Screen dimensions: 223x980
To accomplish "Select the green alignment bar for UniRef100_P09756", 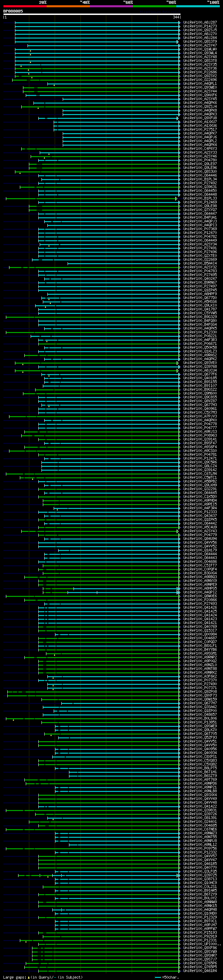I will 93,849.
